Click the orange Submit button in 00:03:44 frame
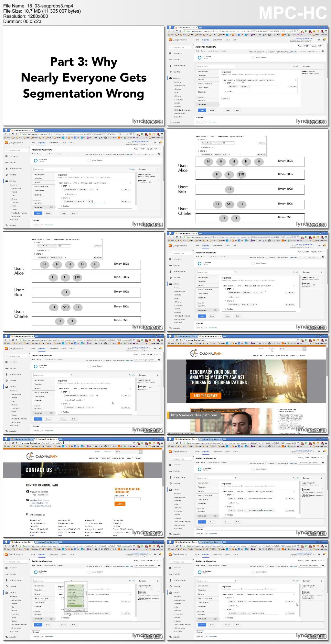 [120, 504]
